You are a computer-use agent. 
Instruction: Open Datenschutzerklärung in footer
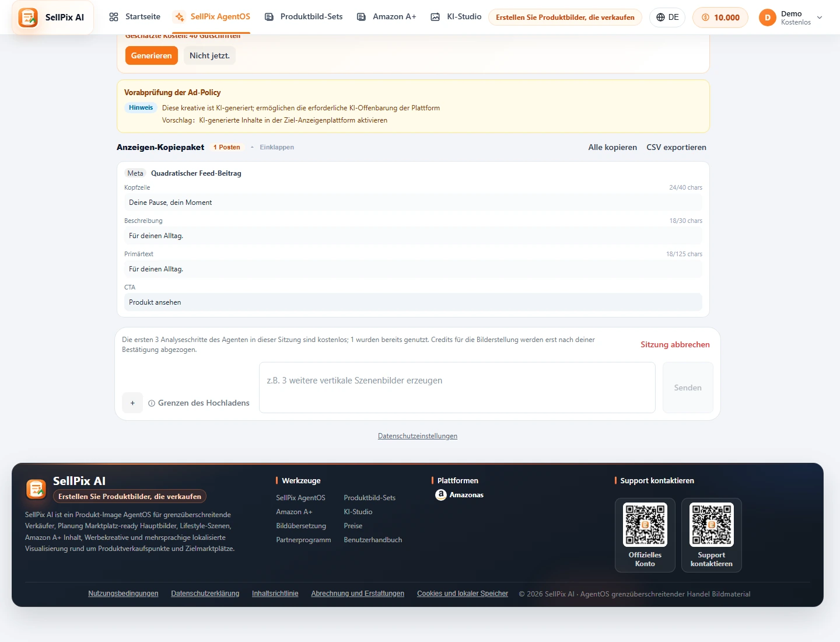click(205, 594)
